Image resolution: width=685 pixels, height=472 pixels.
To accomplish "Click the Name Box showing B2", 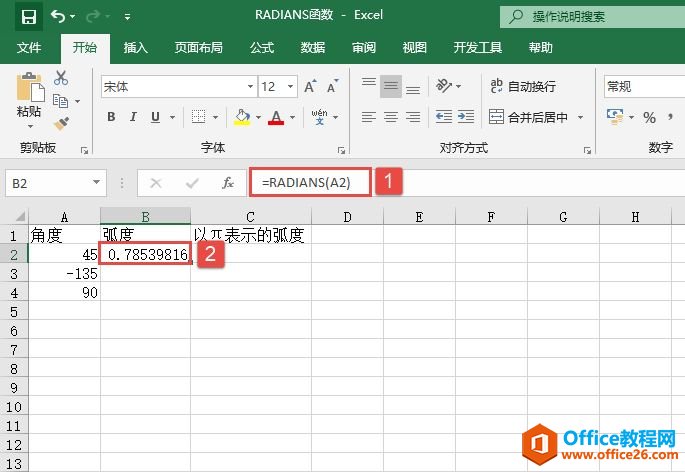I will 56,183.
